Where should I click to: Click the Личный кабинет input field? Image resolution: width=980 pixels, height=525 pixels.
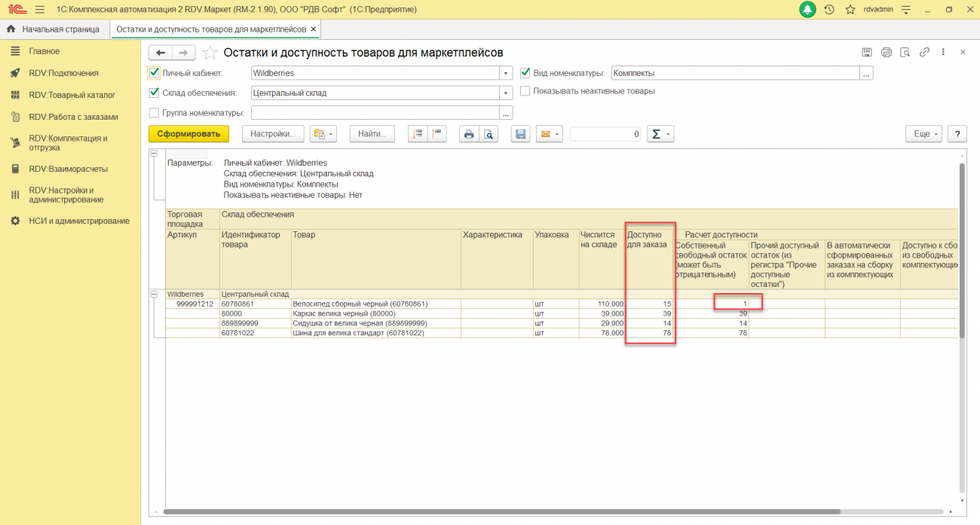(375, 73)
